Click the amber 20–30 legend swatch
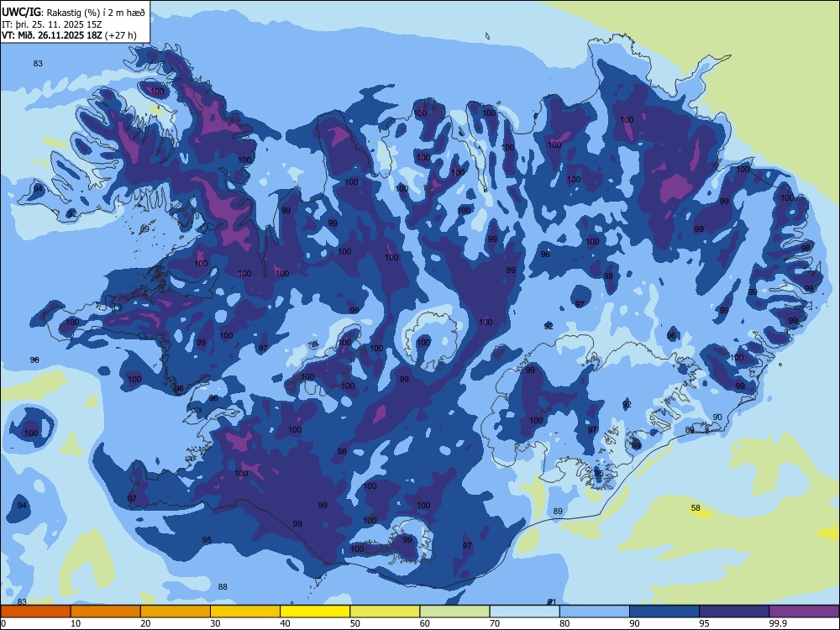This screenshot has height=630, width=840. click(x=176, y=612)
